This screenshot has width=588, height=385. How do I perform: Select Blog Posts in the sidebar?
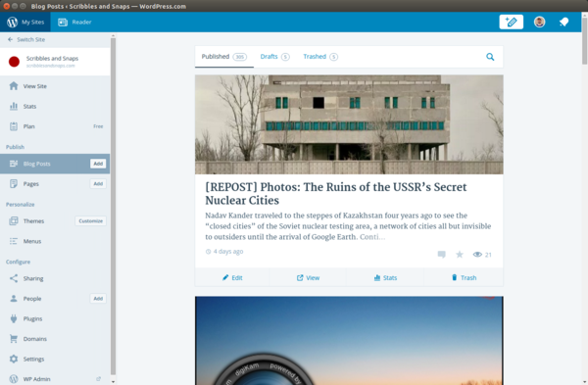pyautogui.click(x=55, y=164)
